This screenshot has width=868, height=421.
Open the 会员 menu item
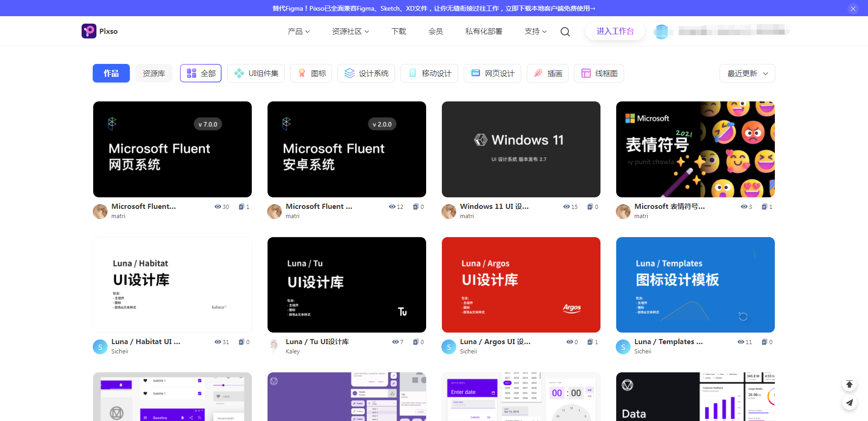point(436,31)
